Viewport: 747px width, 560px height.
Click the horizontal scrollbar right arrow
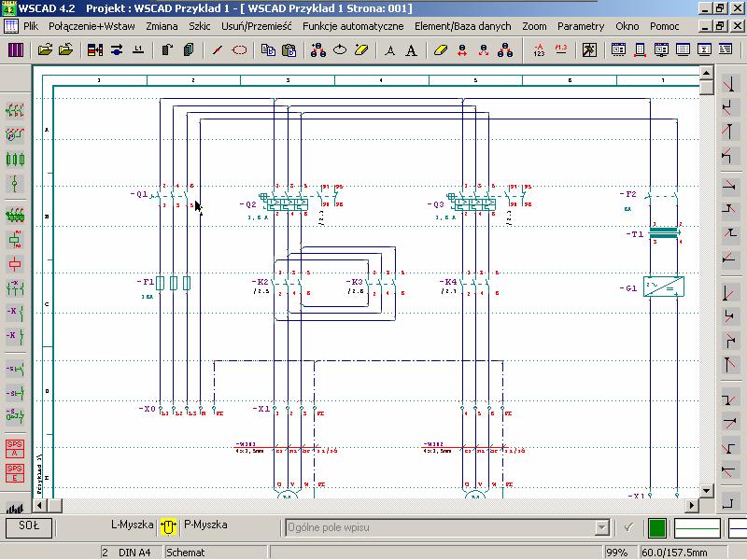point(692,505)
